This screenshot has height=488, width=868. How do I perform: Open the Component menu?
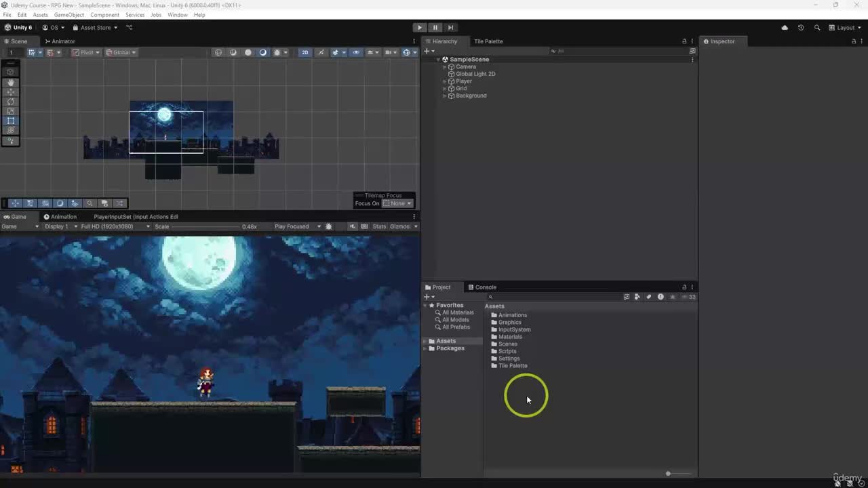point(104,15)
